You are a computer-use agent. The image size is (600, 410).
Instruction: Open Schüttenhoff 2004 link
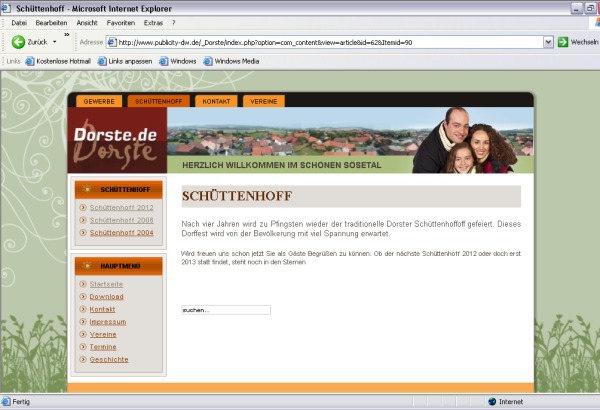[122, 233]
